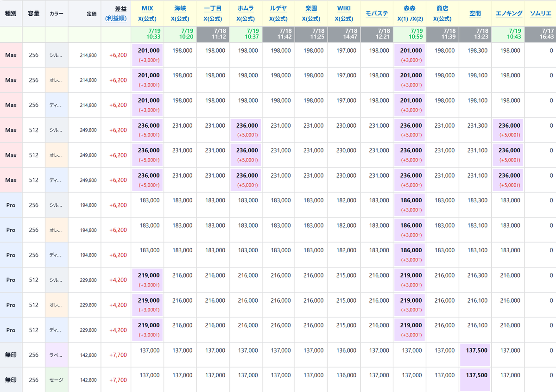Open the X(公式) link under MIX
Viewport: 556px width, 392px height.
click(147, 19)
